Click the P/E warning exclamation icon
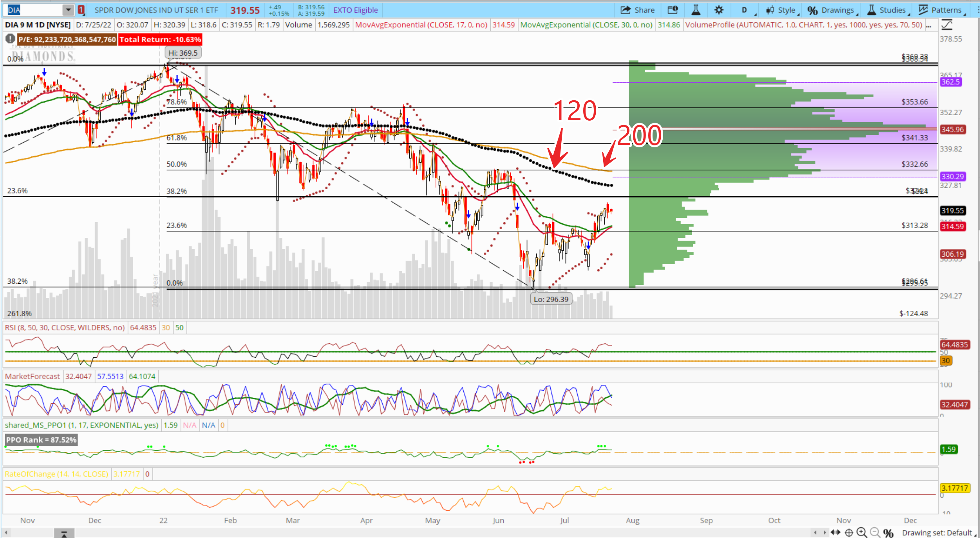Image resolution: width=980 pixels, height=538 pixels. 10,39
